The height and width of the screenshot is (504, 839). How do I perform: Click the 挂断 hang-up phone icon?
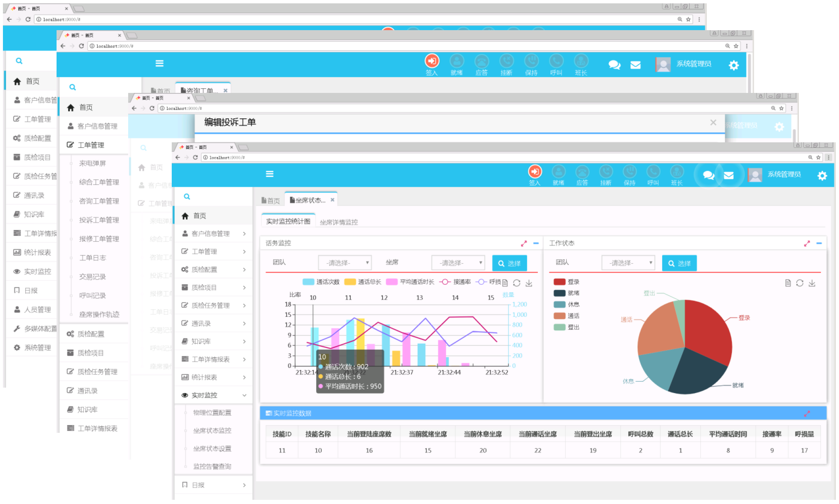606,172
